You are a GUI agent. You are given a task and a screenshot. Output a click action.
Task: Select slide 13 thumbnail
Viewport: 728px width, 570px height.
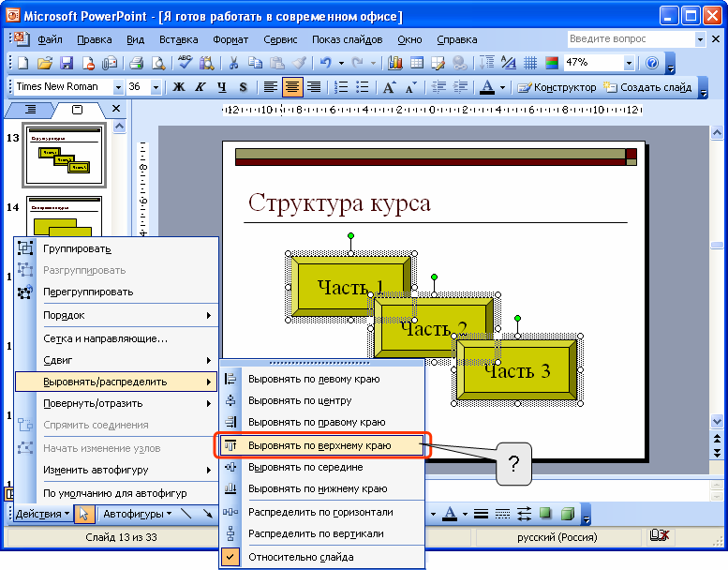(64, 156)
